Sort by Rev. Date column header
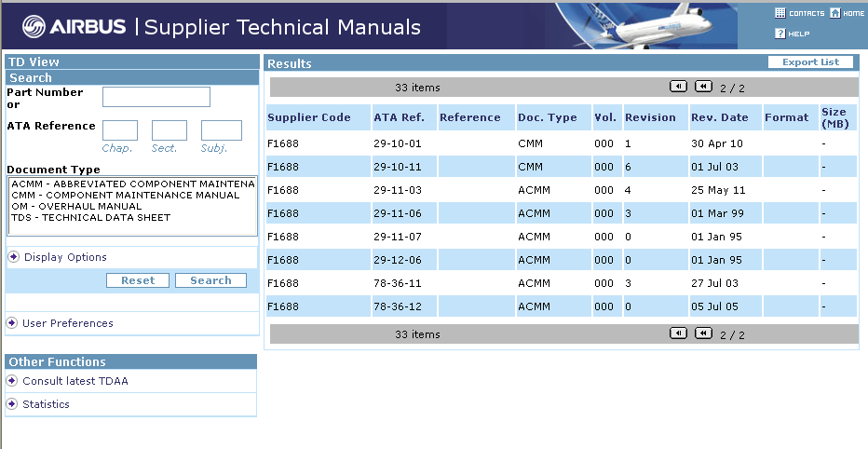This screenshot has height=449, width=868. [720, 117]
